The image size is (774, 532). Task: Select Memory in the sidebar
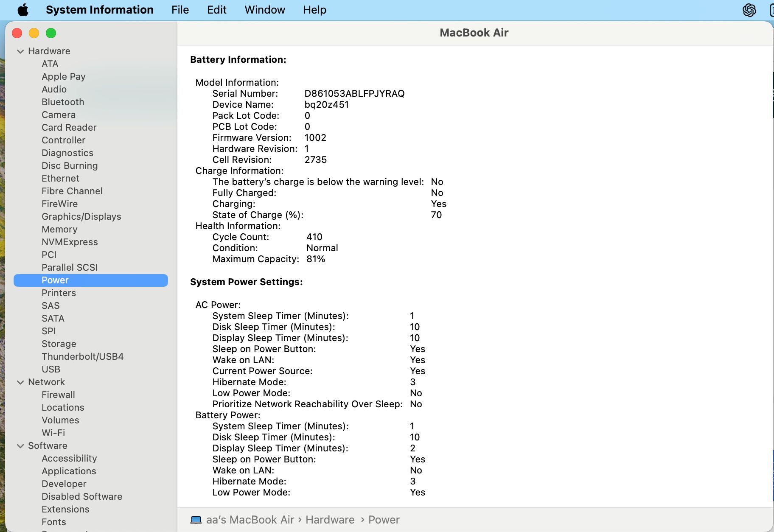click(x=59, y=229)
